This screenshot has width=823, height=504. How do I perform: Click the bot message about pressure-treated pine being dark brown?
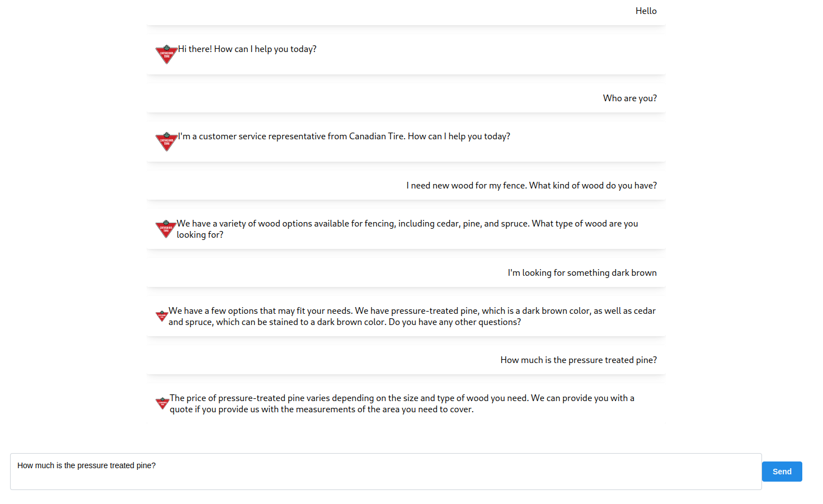tap(412, 316)
